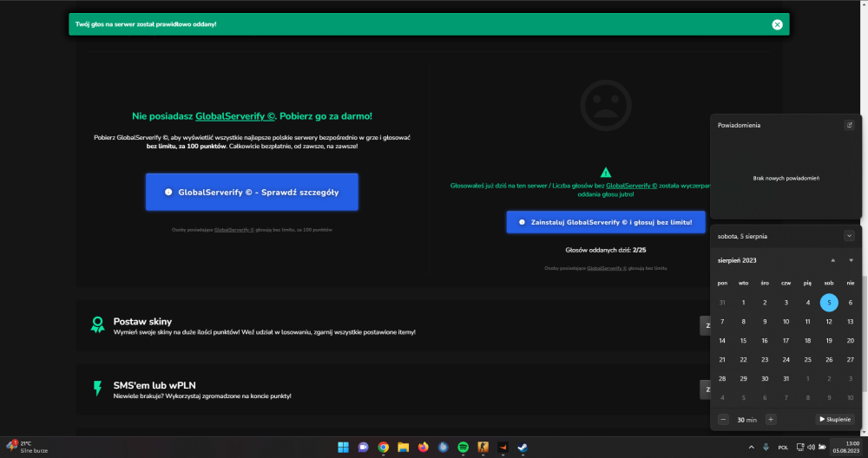Open notification settings icon in Powiadomienia panel

point(849,125)
